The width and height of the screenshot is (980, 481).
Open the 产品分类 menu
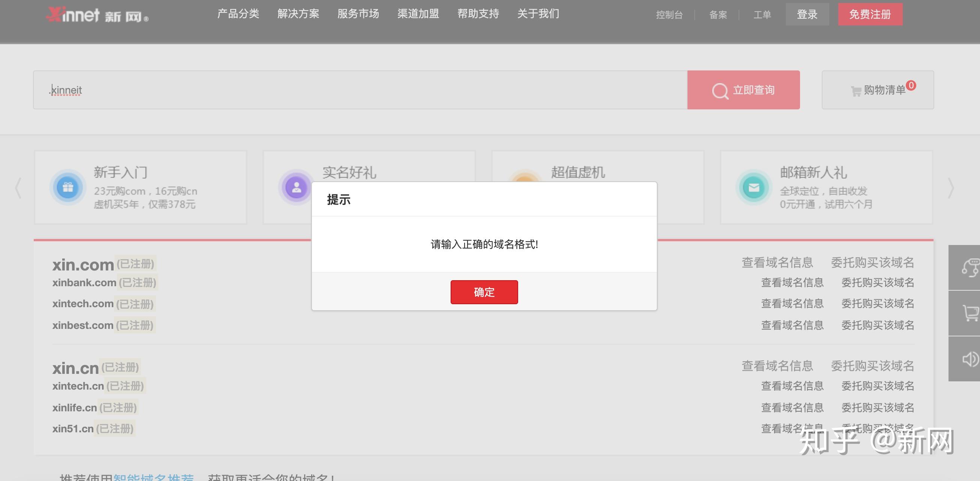(238, 14)
